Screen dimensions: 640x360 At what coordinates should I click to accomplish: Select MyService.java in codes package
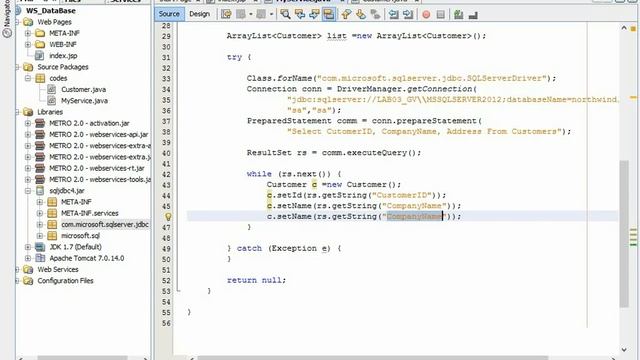coord(84,101)
